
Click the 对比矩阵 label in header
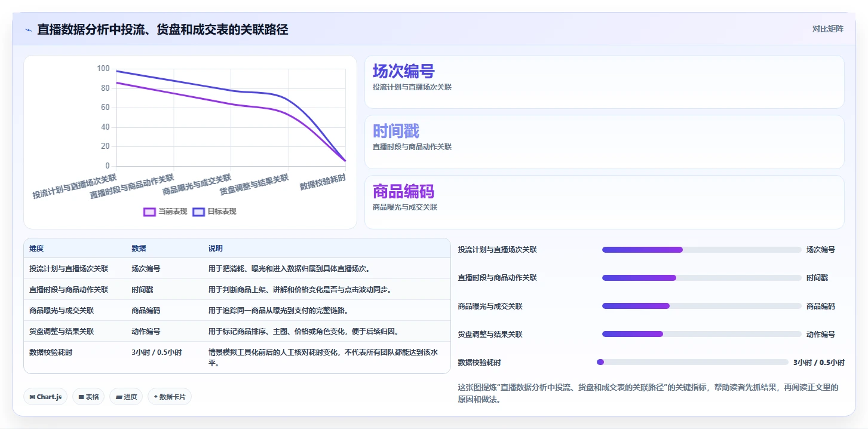(827, 29)
